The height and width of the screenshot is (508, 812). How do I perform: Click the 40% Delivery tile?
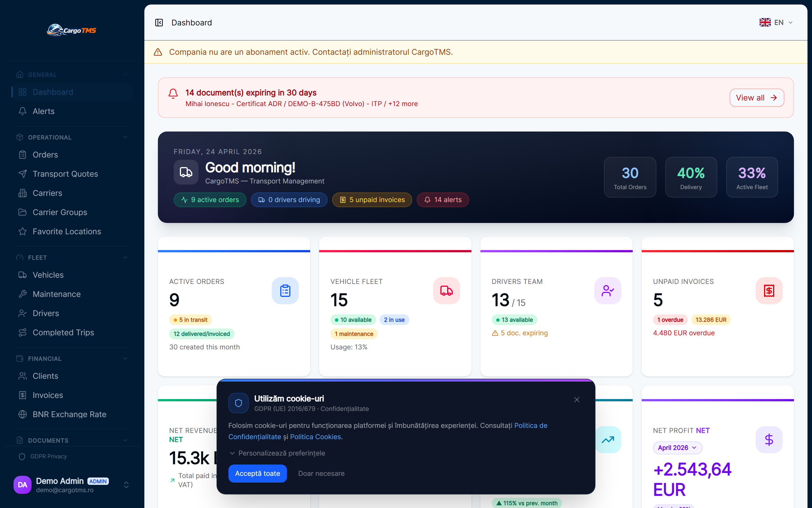point(691,177)
